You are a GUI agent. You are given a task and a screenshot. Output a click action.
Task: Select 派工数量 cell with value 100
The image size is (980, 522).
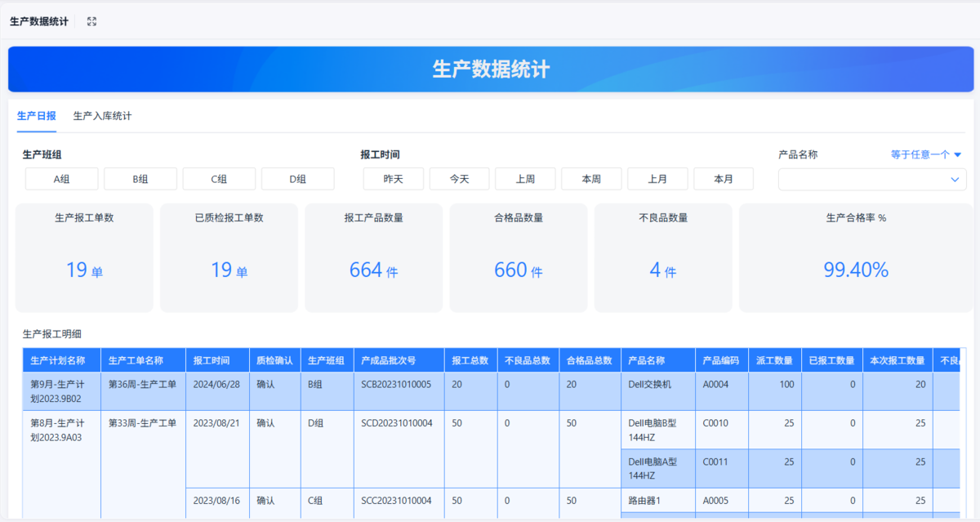(775, 391)
